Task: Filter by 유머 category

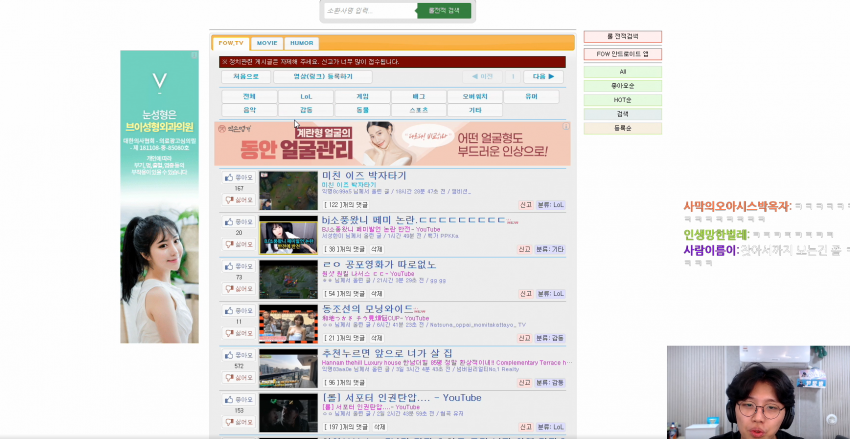Action: [x=531, y=96]
